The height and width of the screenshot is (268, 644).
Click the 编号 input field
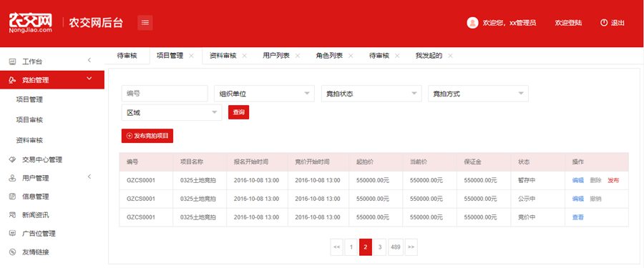click(165, 94)
